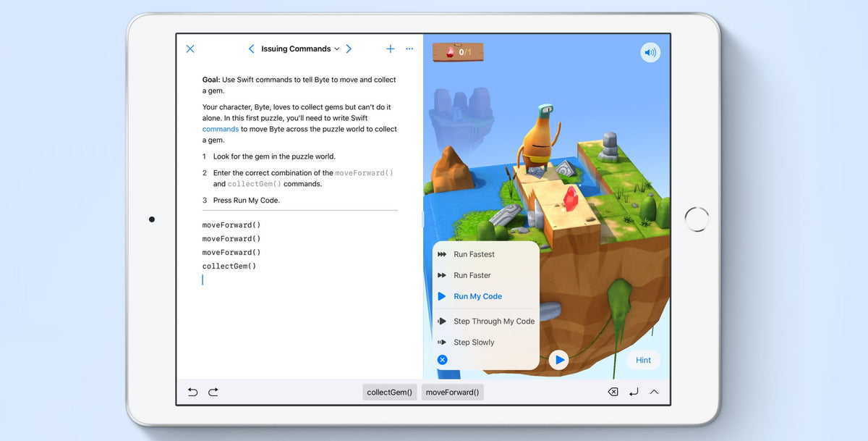Select the highlighted Run My Code option
Viewport: 868px width, 441px height.
tap(477, 296)
